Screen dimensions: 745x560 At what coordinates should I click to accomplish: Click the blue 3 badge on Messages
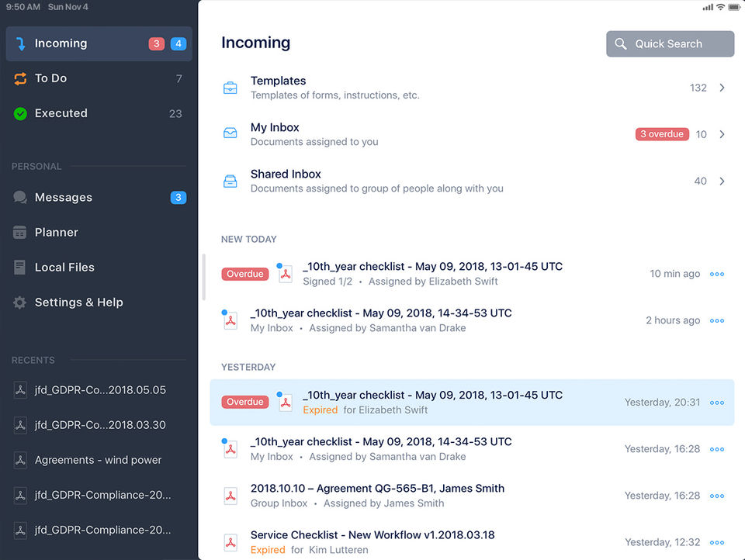click(x=178, y=197)
